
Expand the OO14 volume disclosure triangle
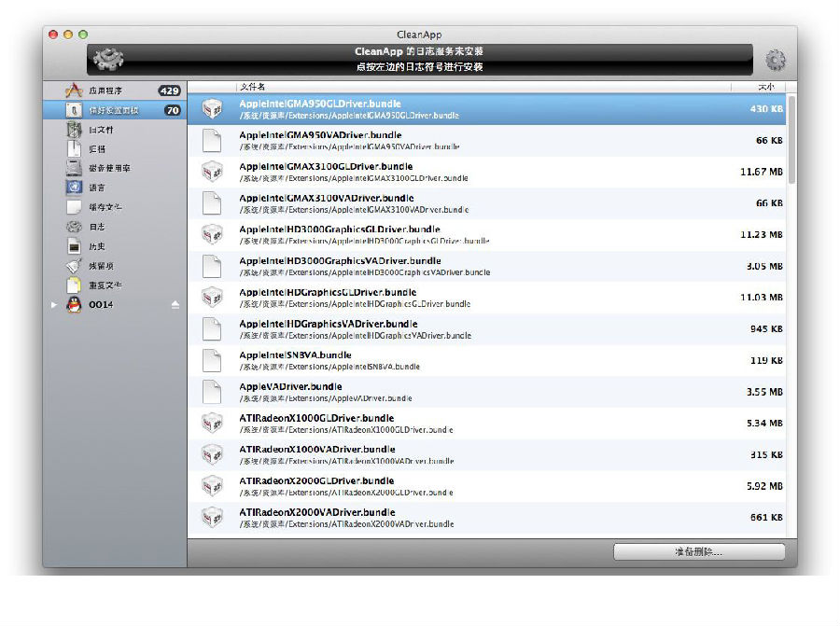point(53,305)
